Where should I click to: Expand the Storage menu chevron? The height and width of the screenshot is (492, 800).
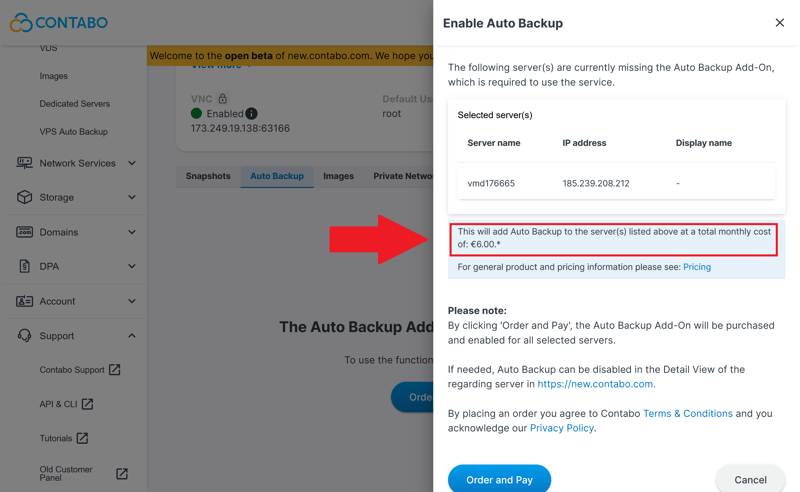(x=132, y=197)
